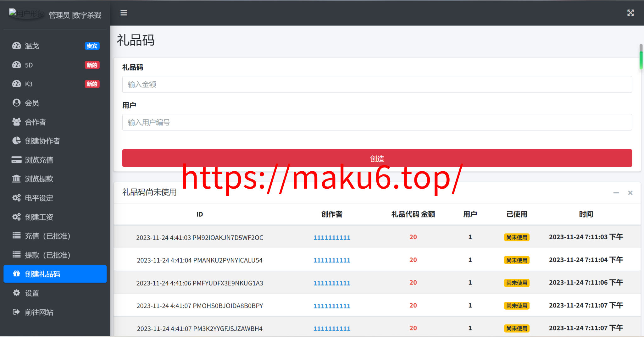This screenshot has width=644, height=337.
Task: Click the 用户形象 avatar image
Action: pos(27,14)
